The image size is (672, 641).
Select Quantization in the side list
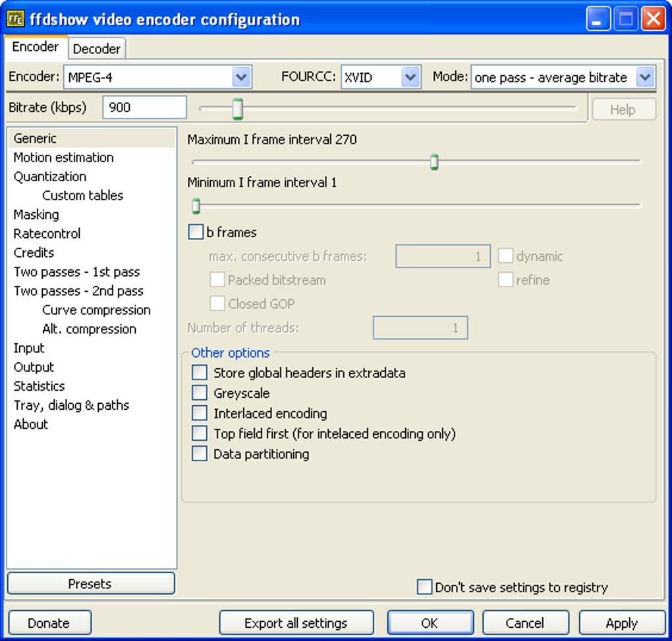(50, 177)
